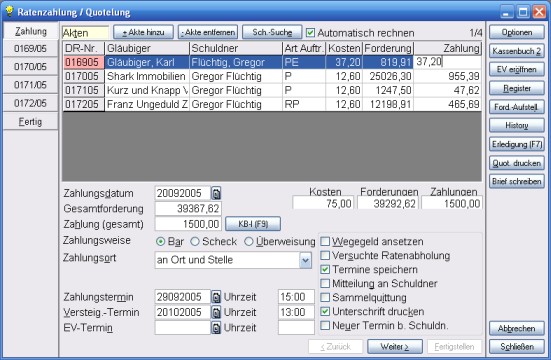The image size is (551, 360).
Task: Click Erledigung (F7) button
Action: (x=517, y=144)
